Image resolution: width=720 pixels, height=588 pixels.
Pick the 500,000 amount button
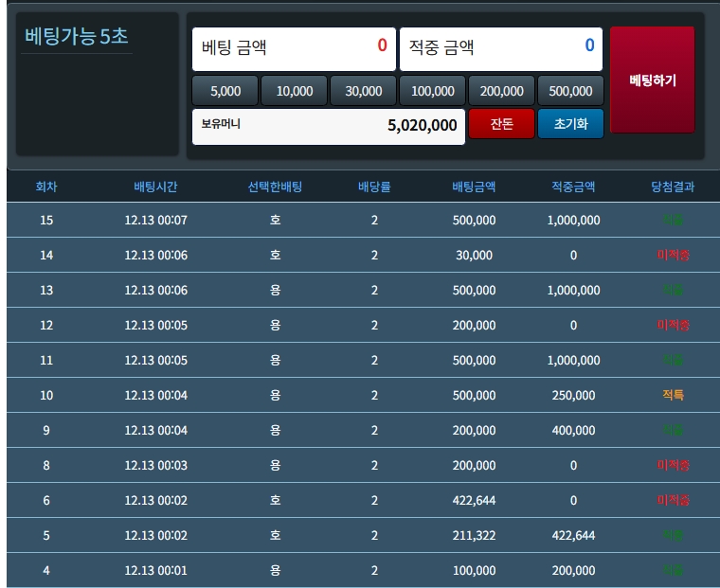click(570, 91)
